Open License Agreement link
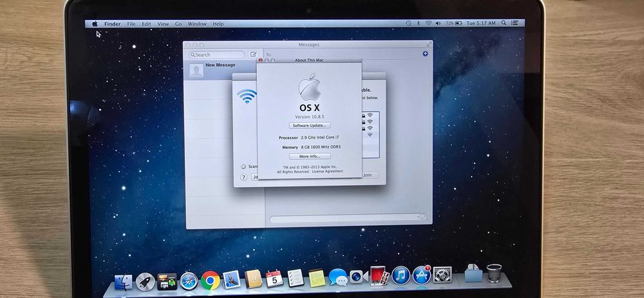Viewport: 644px width, 298px height. tap(327, 171)
